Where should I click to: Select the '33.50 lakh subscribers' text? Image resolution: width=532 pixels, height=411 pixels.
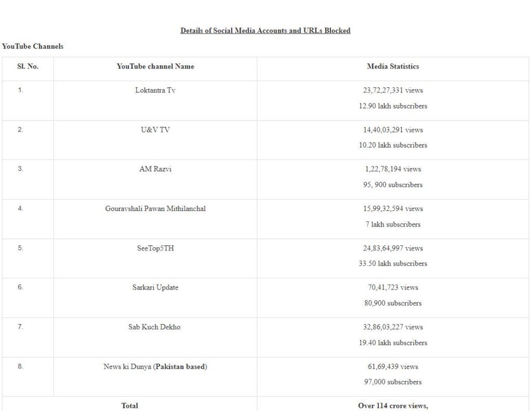[393, 263]
